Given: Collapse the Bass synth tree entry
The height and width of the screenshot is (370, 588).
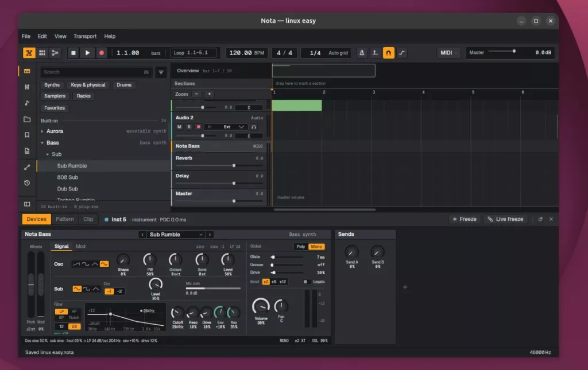Looking at the screenshot, I should tap(42, 143).
